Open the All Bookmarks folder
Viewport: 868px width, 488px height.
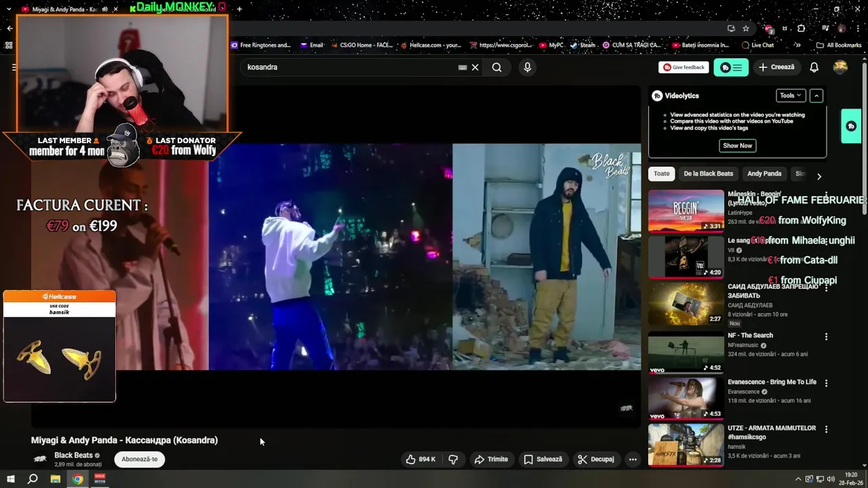coord(839,45)
